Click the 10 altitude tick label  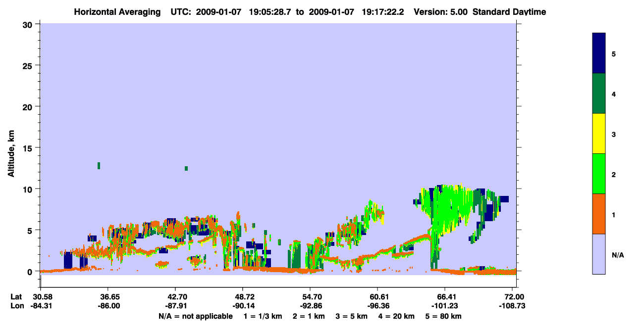(28, 189)
